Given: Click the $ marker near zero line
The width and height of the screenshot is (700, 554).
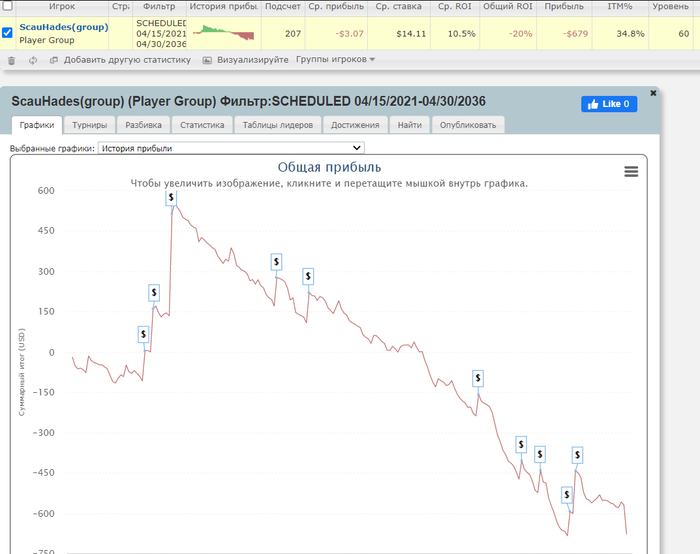Looking at the screenshot, I should [143, 334].
